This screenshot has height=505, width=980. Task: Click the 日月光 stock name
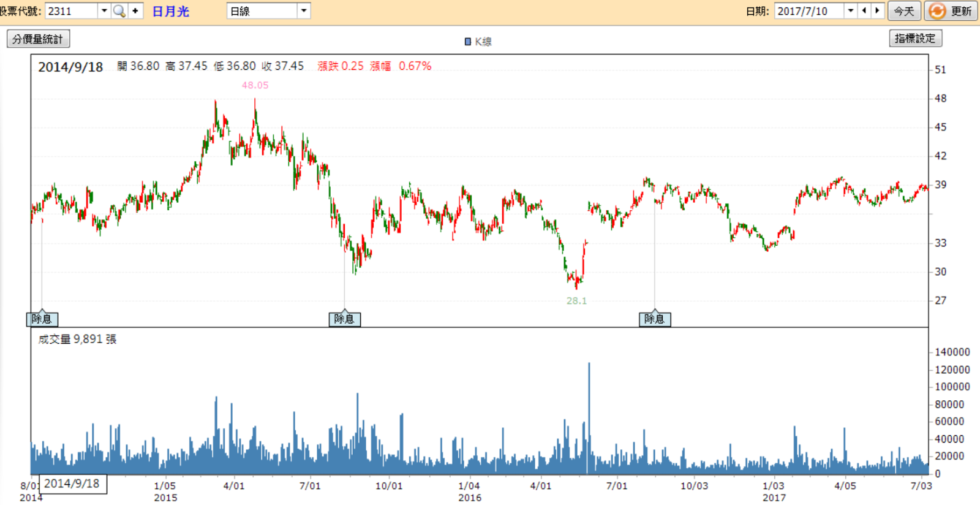pos(171,11)
